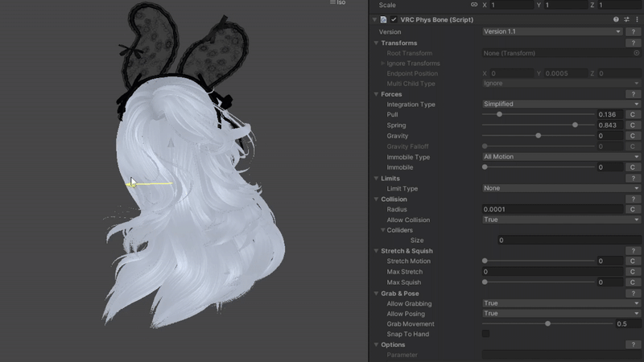
Task: Click the Colliders Size input field
Action: point(568,241)
